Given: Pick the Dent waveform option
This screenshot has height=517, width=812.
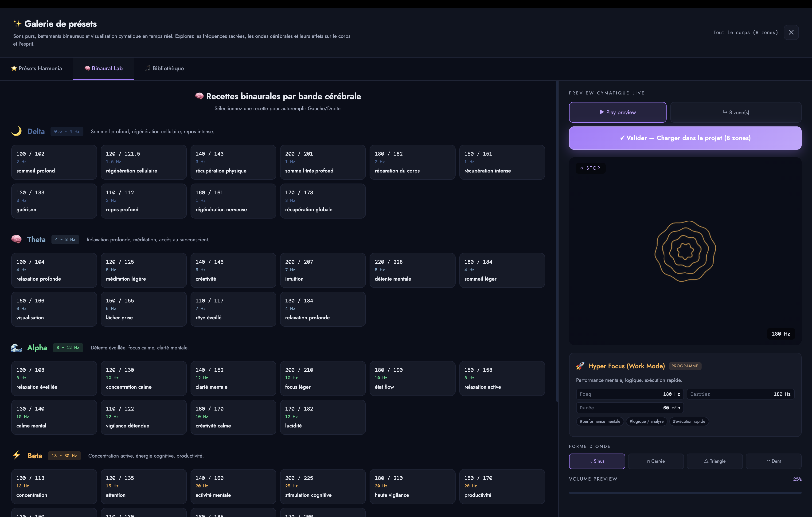Looking at the screenshot, I should coord(773,461).
